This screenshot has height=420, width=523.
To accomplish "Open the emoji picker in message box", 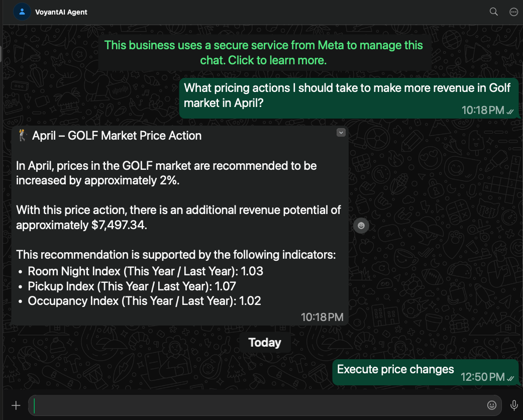I will coord(492,405).
